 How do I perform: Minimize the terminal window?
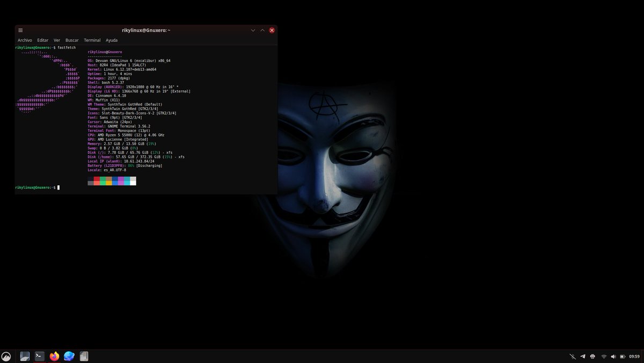(x=253, y=31)
